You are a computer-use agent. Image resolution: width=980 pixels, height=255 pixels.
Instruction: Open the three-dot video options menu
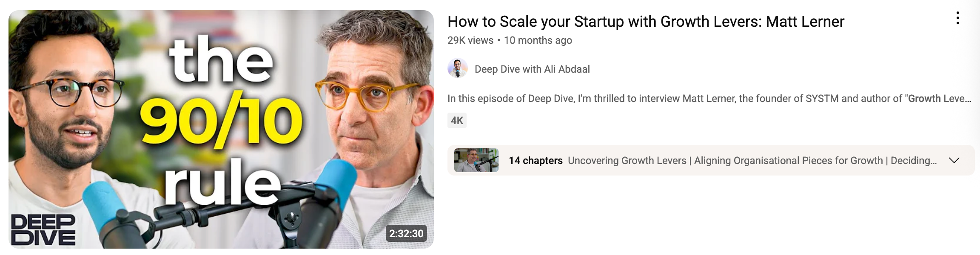tap(957, 18)
